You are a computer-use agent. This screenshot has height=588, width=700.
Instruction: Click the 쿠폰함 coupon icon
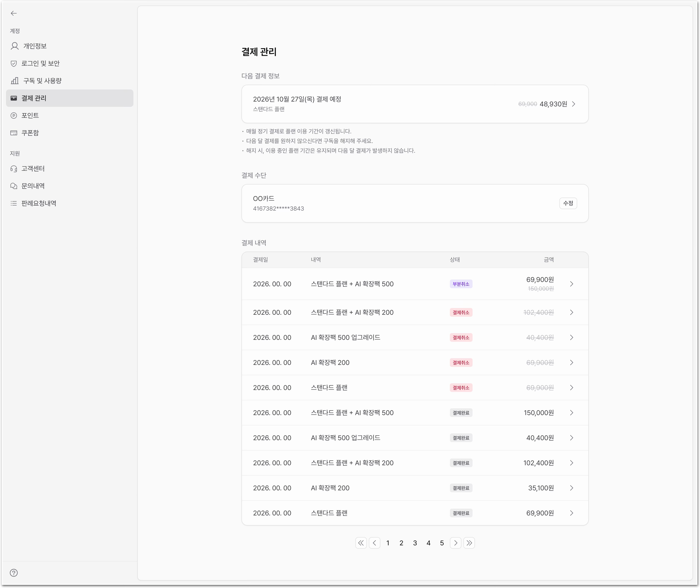coord(14,133)
